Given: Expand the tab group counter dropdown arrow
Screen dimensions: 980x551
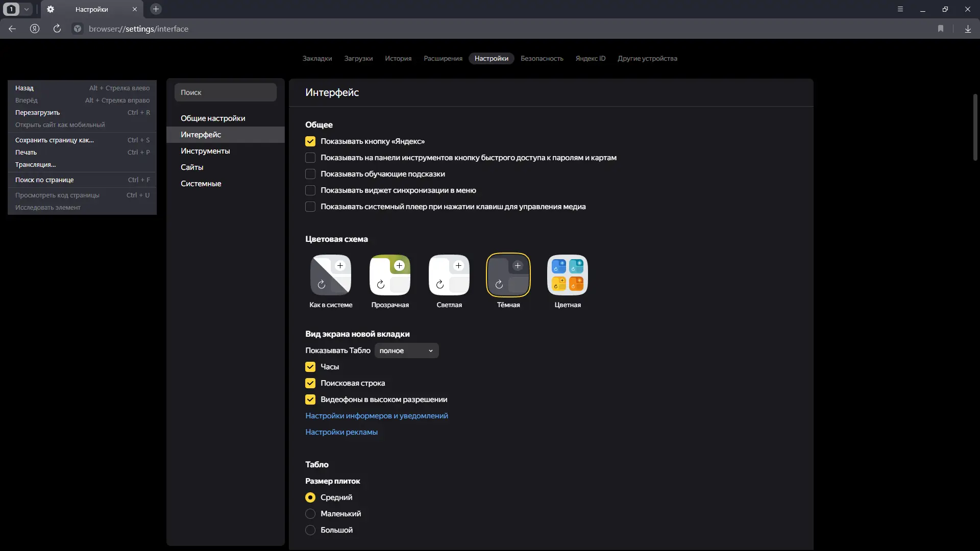Looking at the screenshot, I should [x=27, y=9].
